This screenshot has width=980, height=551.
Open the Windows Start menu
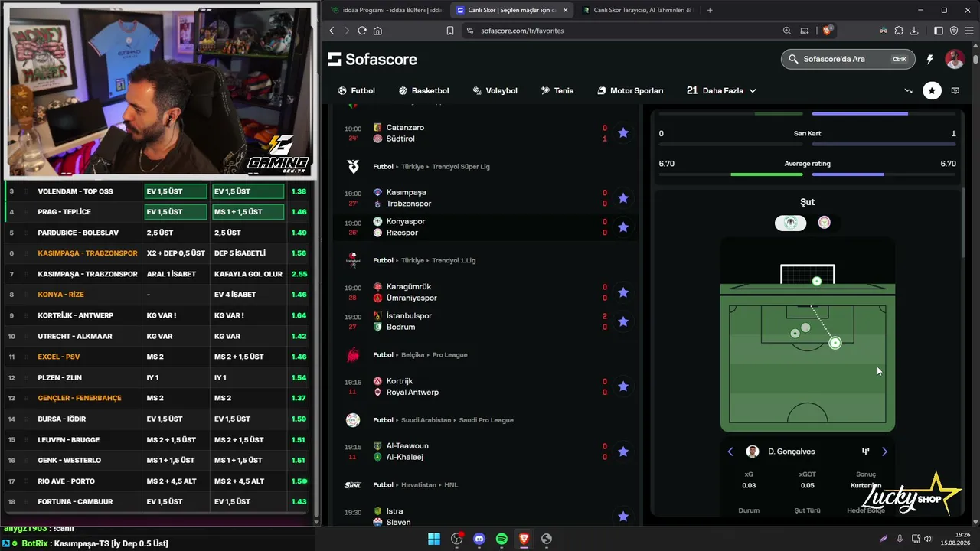(x=434, y=539)
